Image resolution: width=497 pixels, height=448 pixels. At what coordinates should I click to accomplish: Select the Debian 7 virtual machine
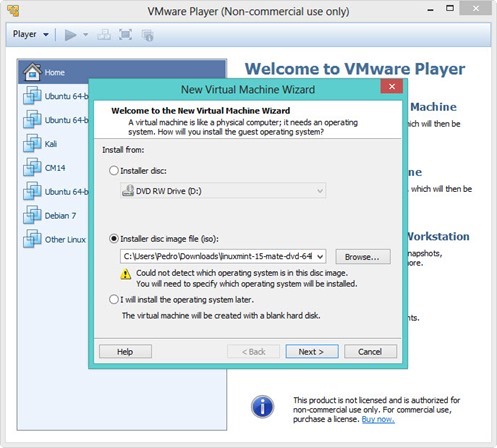point(50,215)
